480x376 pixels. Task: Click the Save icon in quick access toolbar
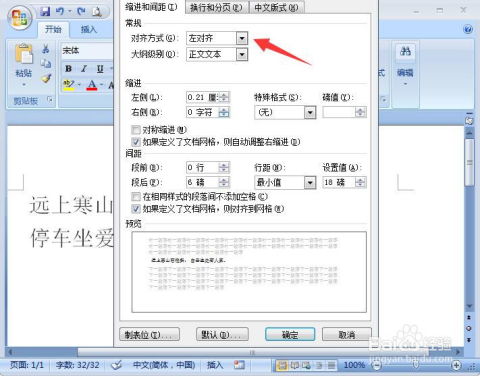pyautogui.click(x=45, y=12)
